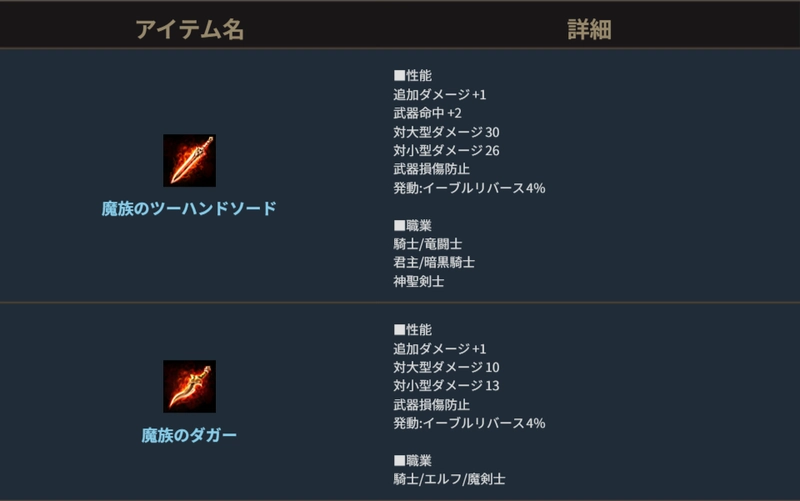Click the two-hand sword's ■性能 heading
Image resolution: width=800 pixels, height=501 pixels.
pos(413,75)
